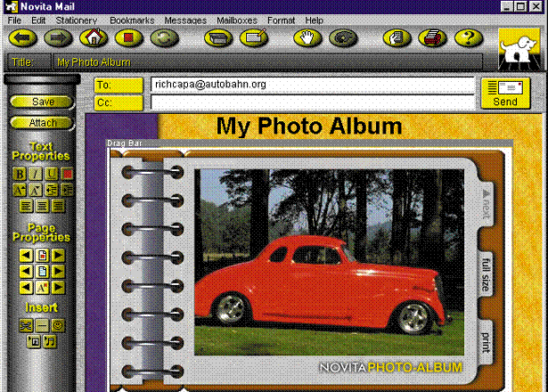548x392 pixels.
Task: Click the hand icon in the toolbar
Action: tap(307, 38)
